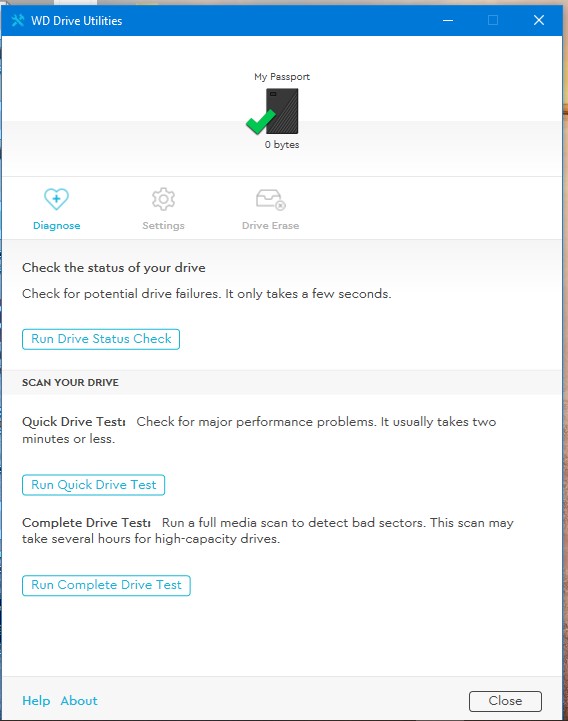Open the Settings tab label
This screenshot has width=568, height=721.
163,225
